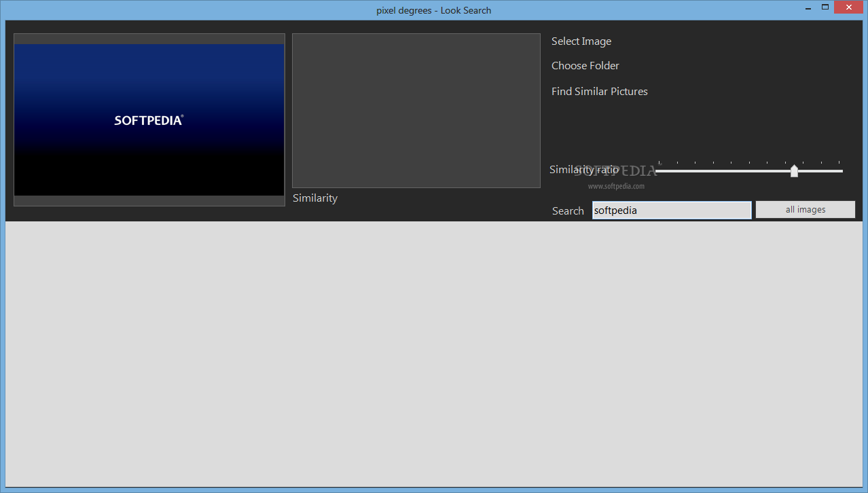Select the Softpedia source image preview

click(149, 120)
